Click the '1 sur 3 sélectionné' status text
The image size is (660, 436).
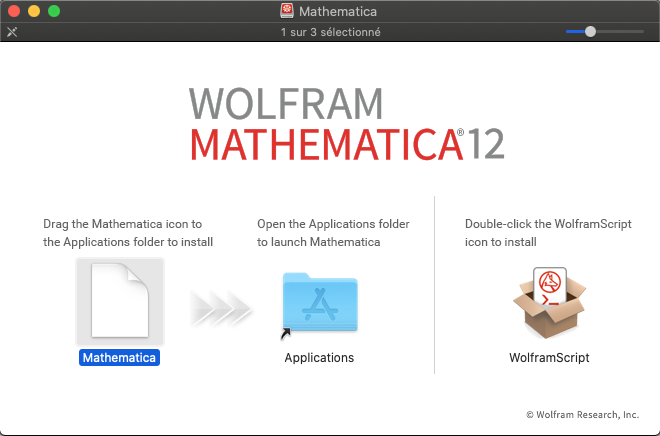pos(330,32)
